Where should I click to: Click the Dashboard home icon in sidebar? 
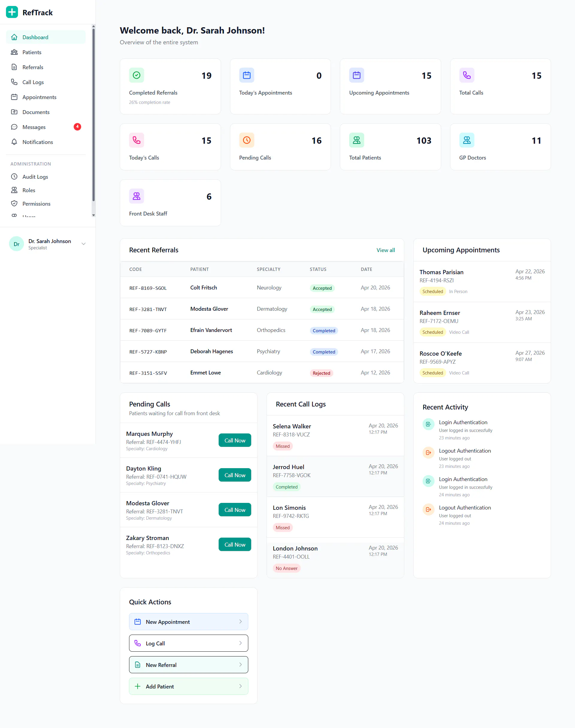coord(14,37)
